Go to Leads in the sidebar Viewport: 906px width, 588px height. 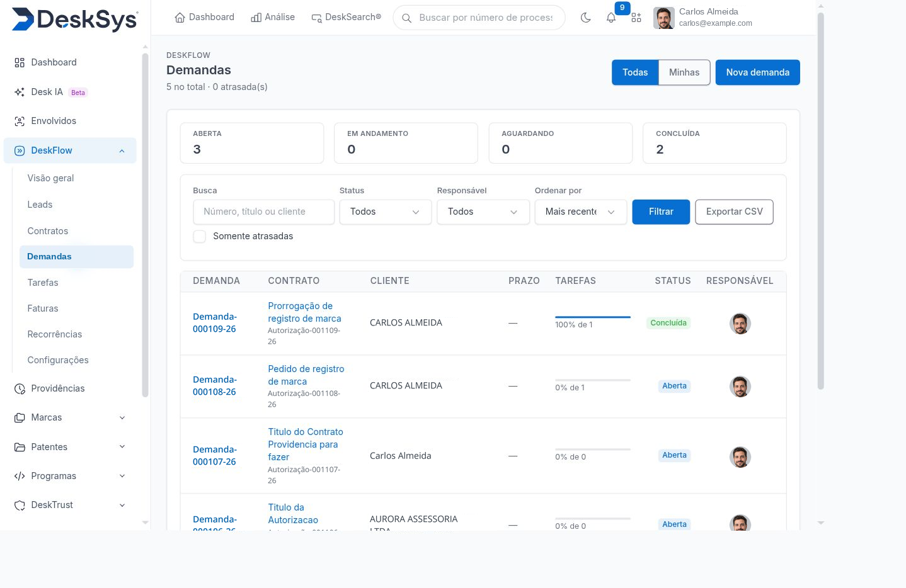click(x=40, y=205)
